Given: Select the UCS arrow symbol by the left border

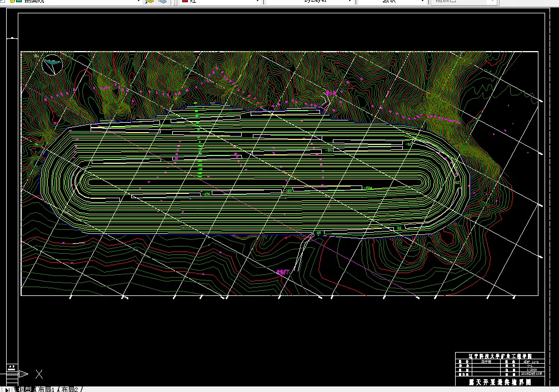Looking at the screenshot, I should tap(23, 374).
